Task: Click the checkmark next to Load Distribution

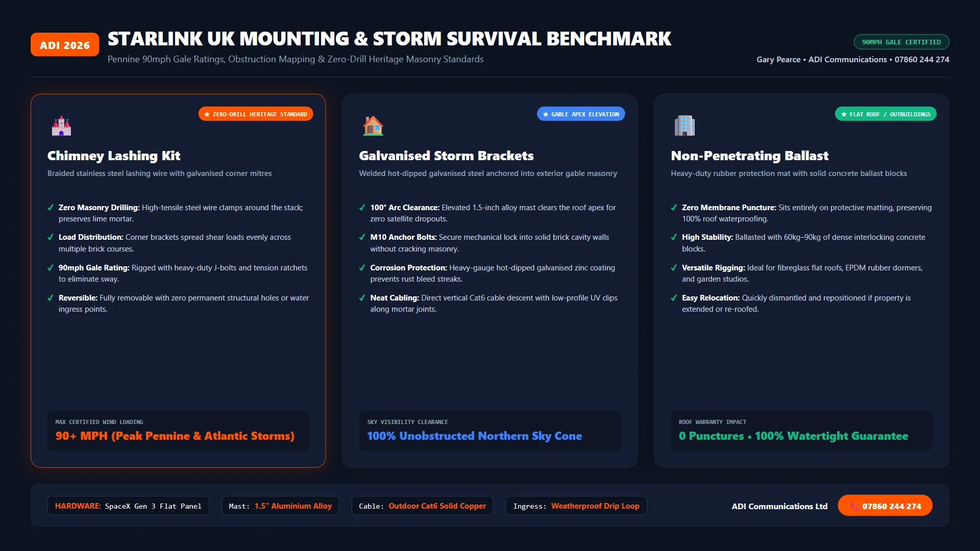Action: (51, 237)
